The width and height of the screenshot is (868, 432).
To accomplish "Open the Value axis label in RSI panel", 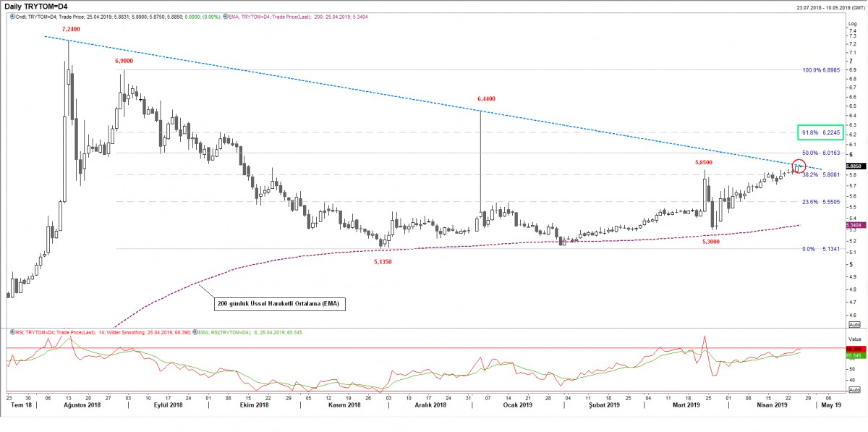I will 854,337.
